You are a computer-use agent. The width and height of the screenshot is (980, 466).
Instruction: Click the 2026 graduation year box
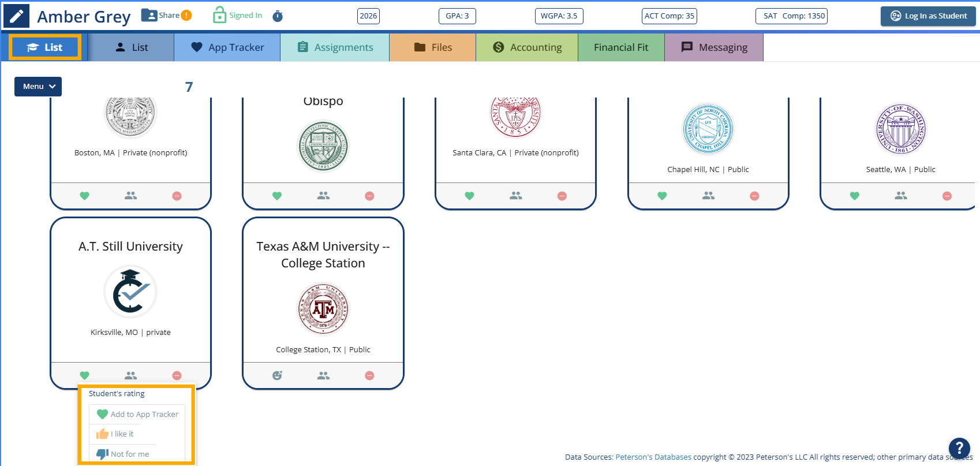(x=368, y=16)
